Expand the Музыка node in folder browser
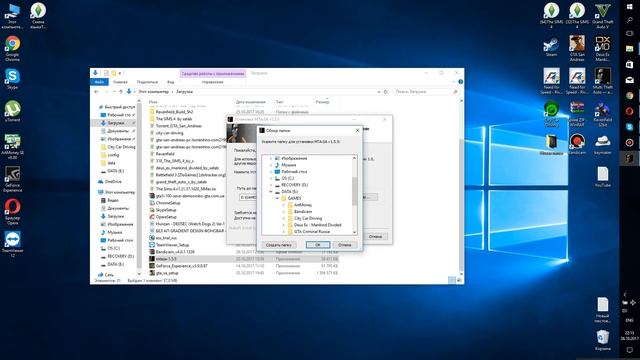Viewport: 640px width, 360px height. pos(271,165)
